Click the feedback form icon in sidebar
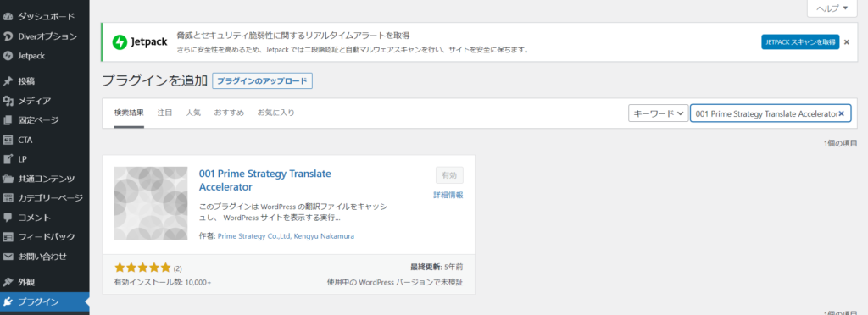 pos(8,237)
